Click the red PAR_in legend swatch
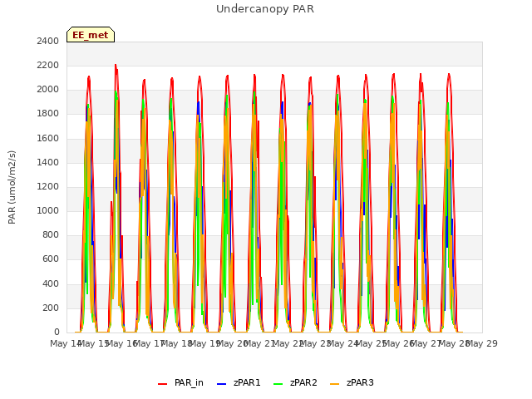The height and width of the screenshot is (399, 532). 163,384
